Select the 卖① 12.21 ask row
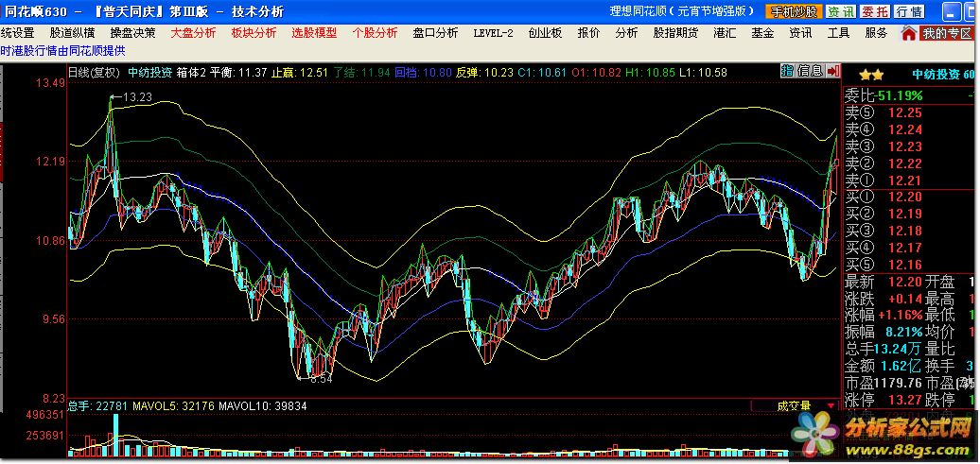 pos(910,180)
